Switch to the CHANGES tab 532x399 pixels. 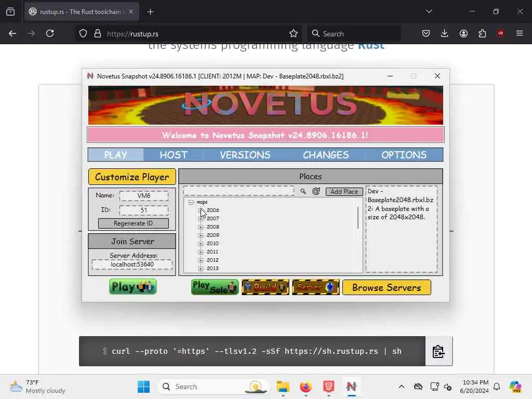pyautogui.click(x=326, y=155)
